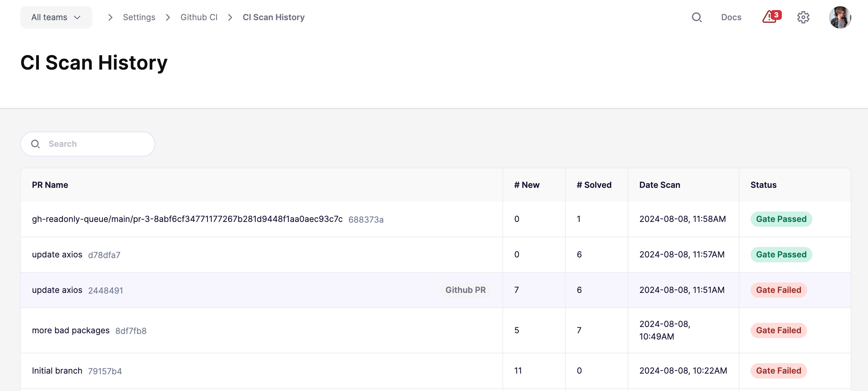Click the chevron before Settings breadcrumb

point(110,17)
